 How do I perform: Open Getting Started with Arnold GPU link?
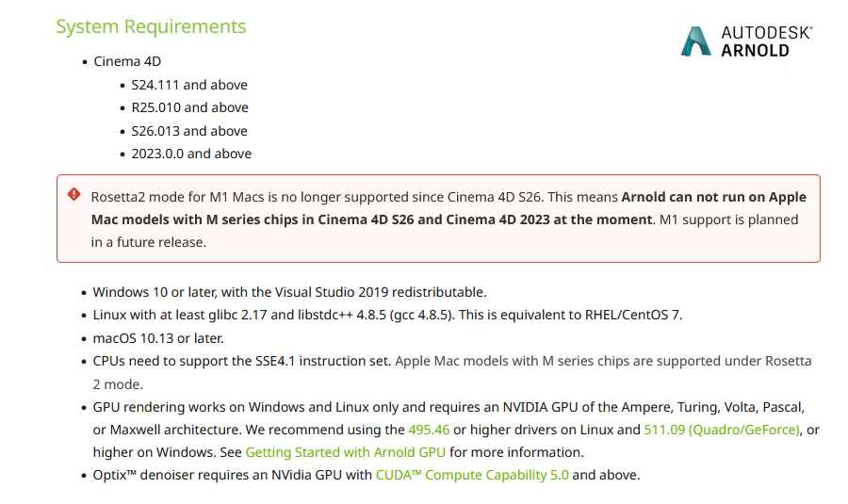[x=345, y=452]
